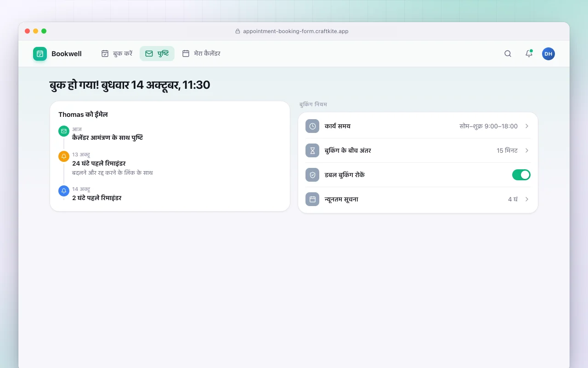This screenshot has height=368, width=588.
Task: Click the hourglass icon for बुकिंग के बीच अंतर
Action: (x=312, y=150)
